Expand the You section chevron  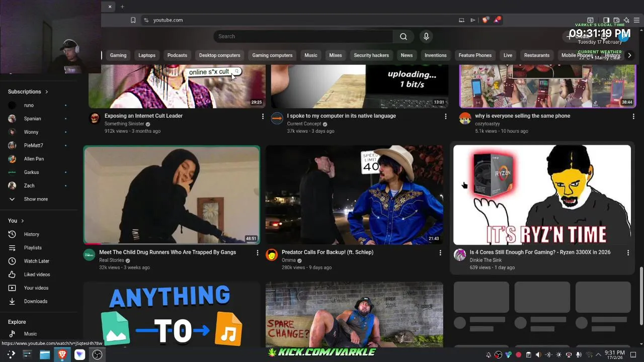(22, 221)
